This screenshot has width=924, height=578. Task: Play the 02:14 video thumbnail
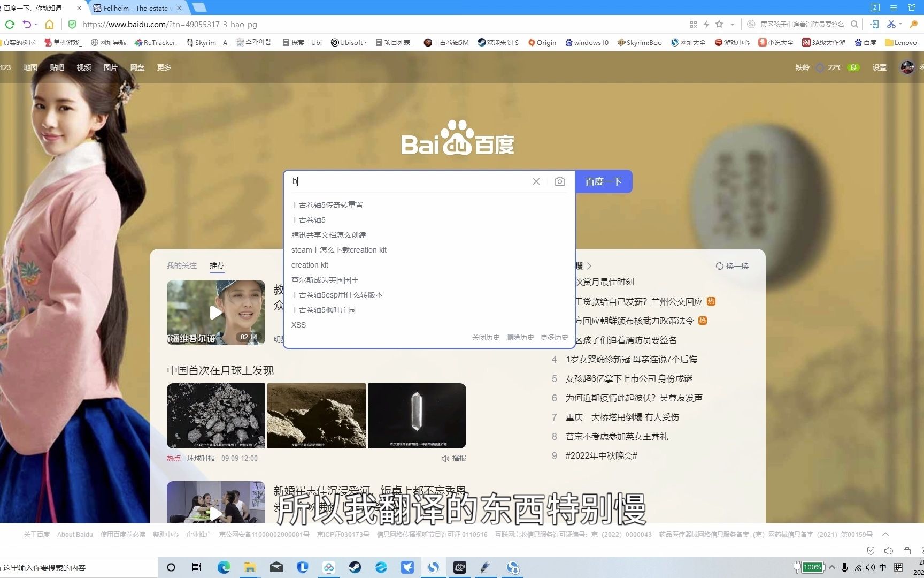[216, 312]
